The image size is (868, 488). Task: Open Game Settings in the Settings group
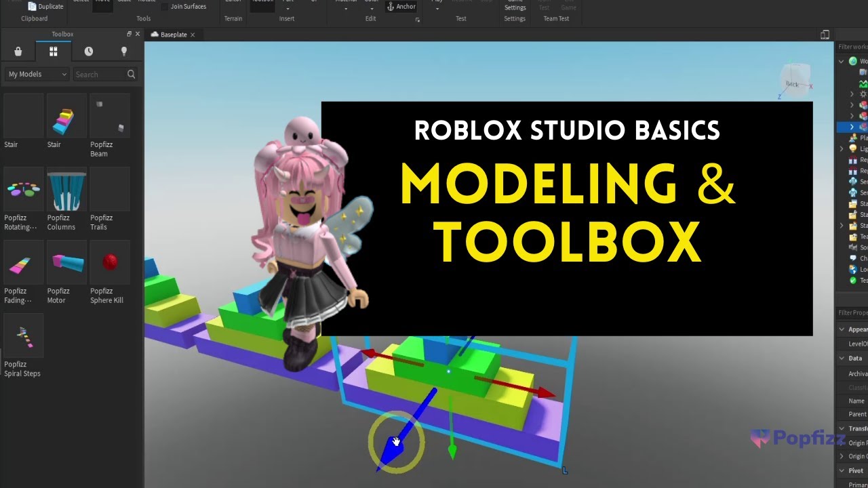[515, 5]
